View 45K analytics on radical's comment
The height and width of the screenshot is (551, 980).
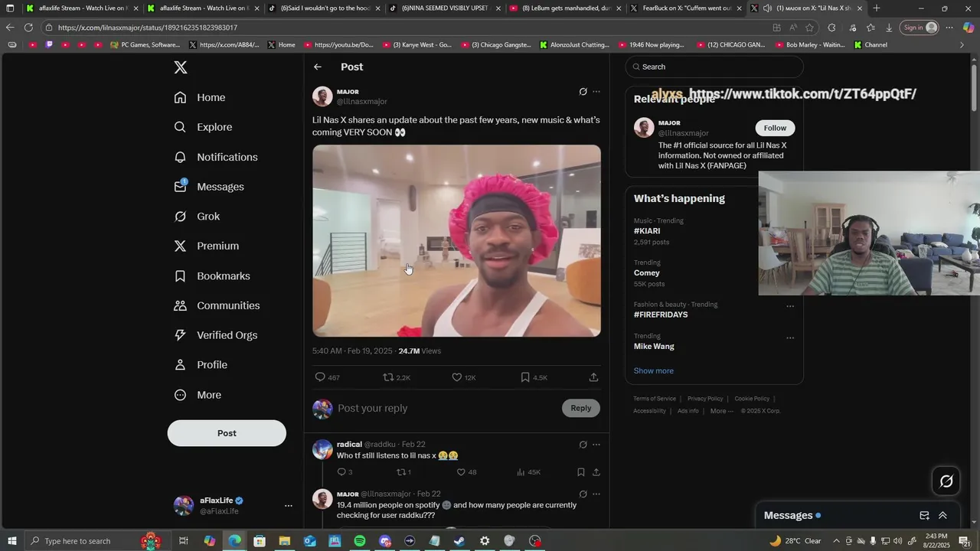528,472
